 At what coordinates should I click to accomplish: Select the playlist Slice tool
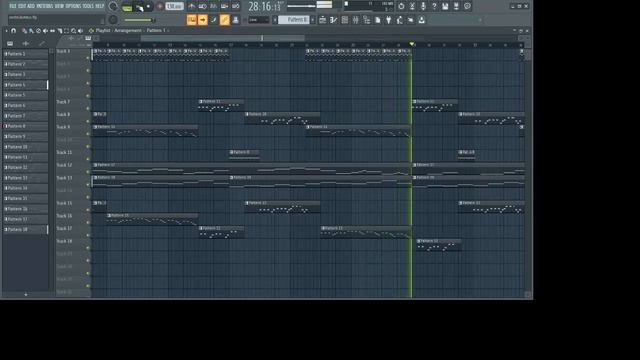click(x=60, y=31)
